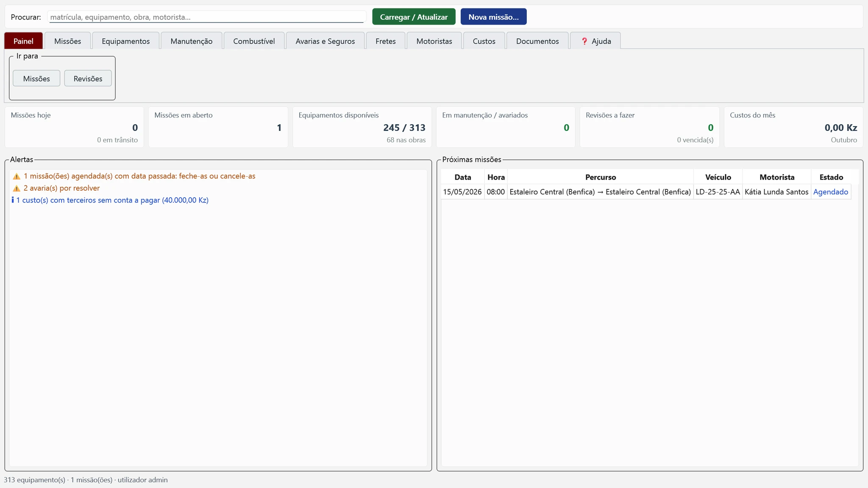Click the warning icon beside the past-dated mission alert

17,176
